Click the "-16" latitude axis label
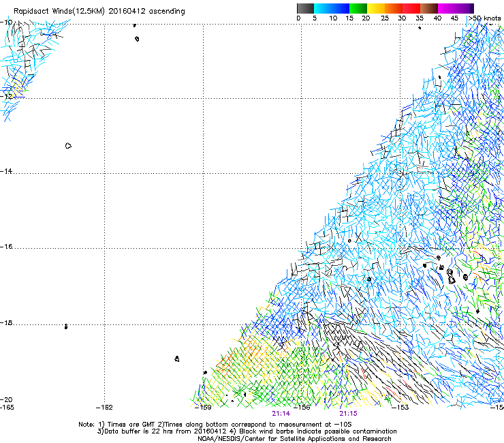Screen dimensions: 504x443 pos(6,247)
